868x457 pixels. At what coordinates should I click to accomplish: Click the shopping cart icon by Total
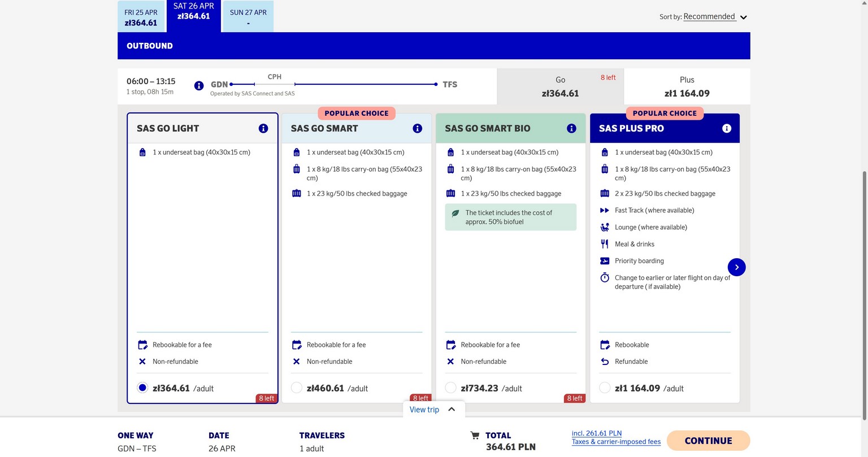(x=475, y=436)
